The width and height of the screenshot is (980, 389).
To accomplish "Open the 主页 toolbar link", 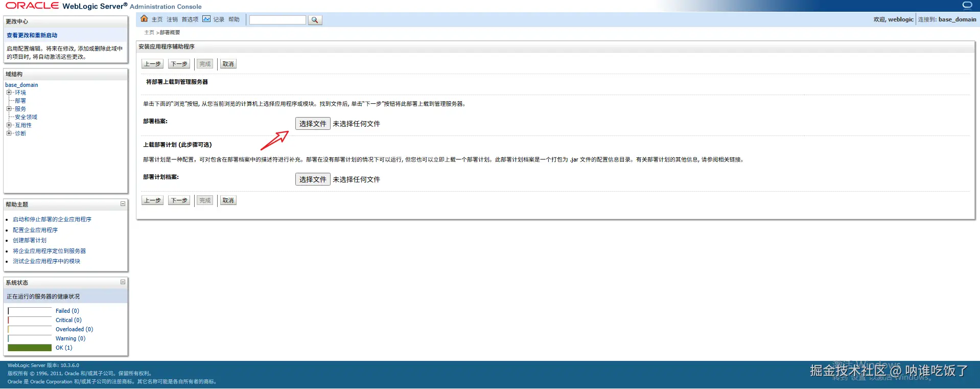I will (x=157, y=19).
